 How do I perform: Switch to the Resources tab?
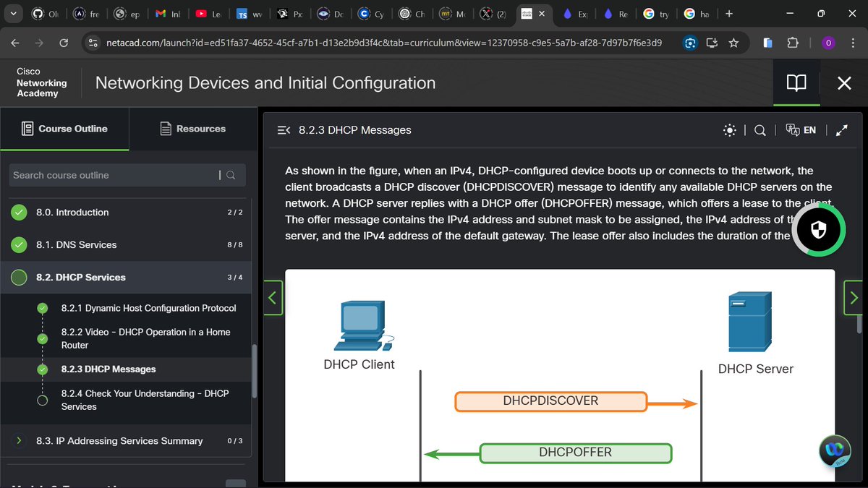tap(192, 129)
